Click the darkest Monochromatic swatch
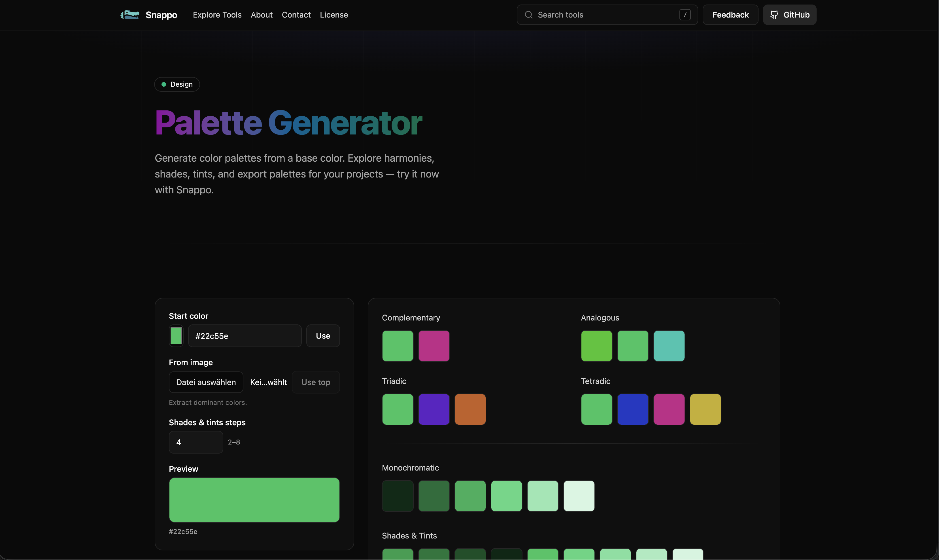This screenshot has width=939, height=560. click(398, 496)
